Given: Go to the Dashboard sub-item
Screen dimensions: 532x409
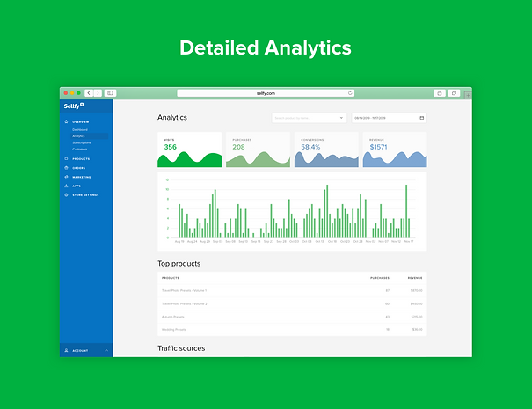Looking at the screenshot, I should [x=80, y=129].
